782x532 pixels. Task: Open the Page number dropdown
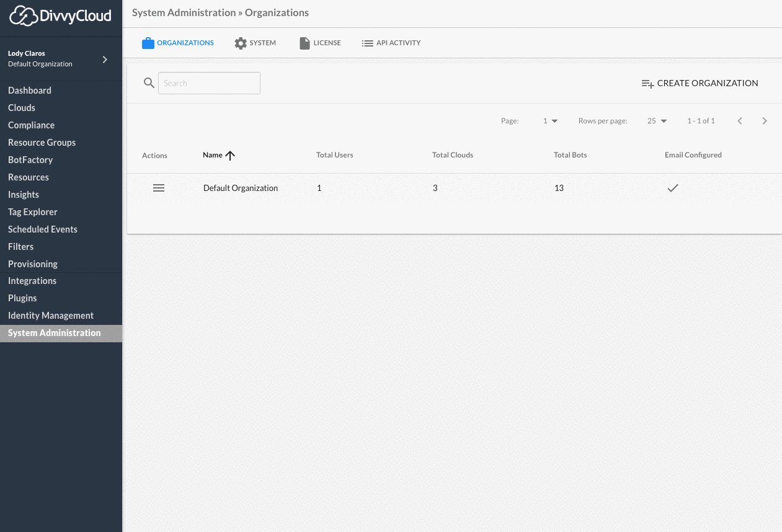pos(550,121)
